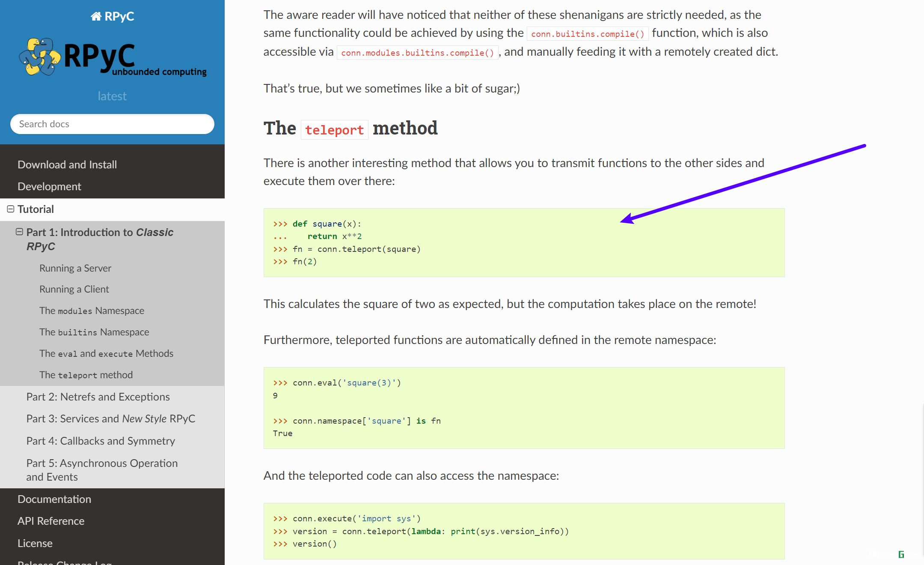Focus the Search docs field
Viewport: 924px width, 565px height.
pyautogui.click(x=112, y=124)
